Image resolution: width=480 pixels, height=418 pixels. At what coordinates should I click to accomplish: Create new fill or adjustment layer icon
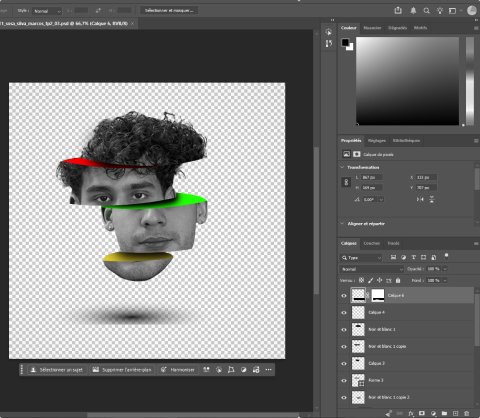click(433, 414)
